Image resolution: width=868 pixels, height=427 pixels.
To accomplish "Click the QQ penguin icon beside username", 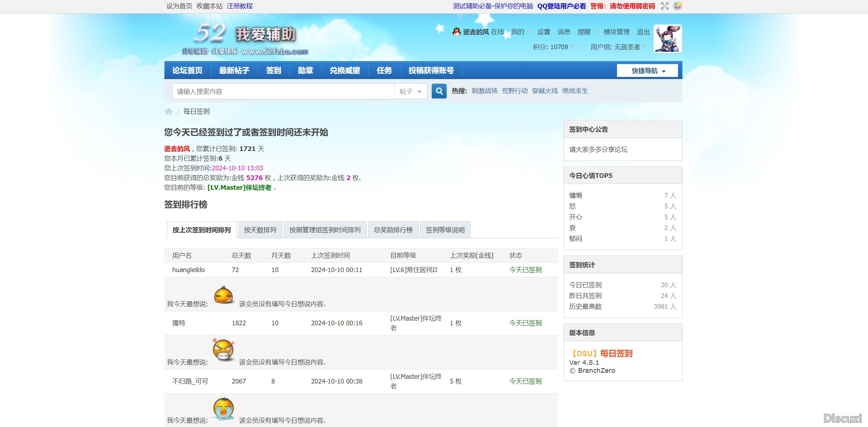I will (x=456, y=32).
